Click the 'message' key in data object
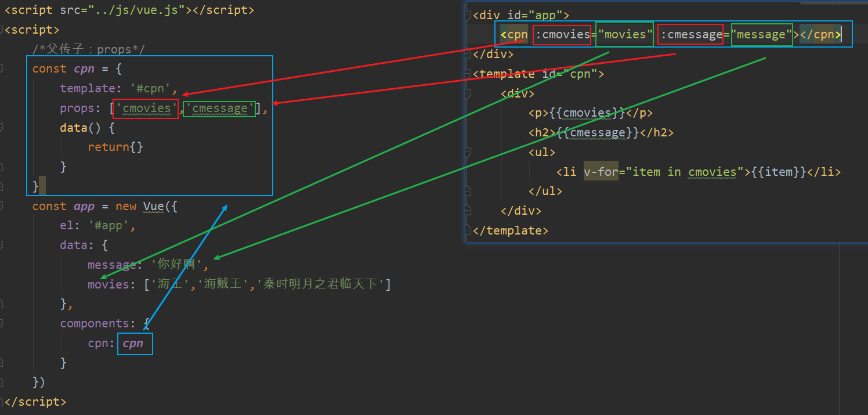868x415 pixels. point(111,265)
